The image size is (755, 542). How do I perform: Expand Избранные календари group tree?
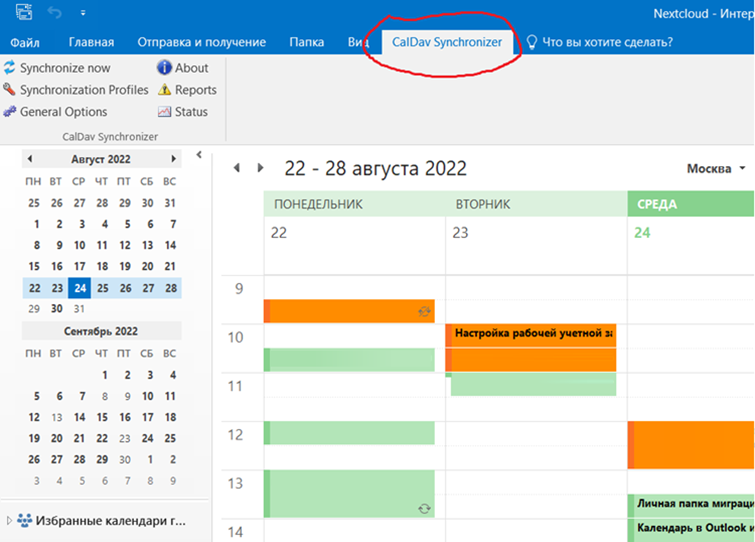(9, 520)
